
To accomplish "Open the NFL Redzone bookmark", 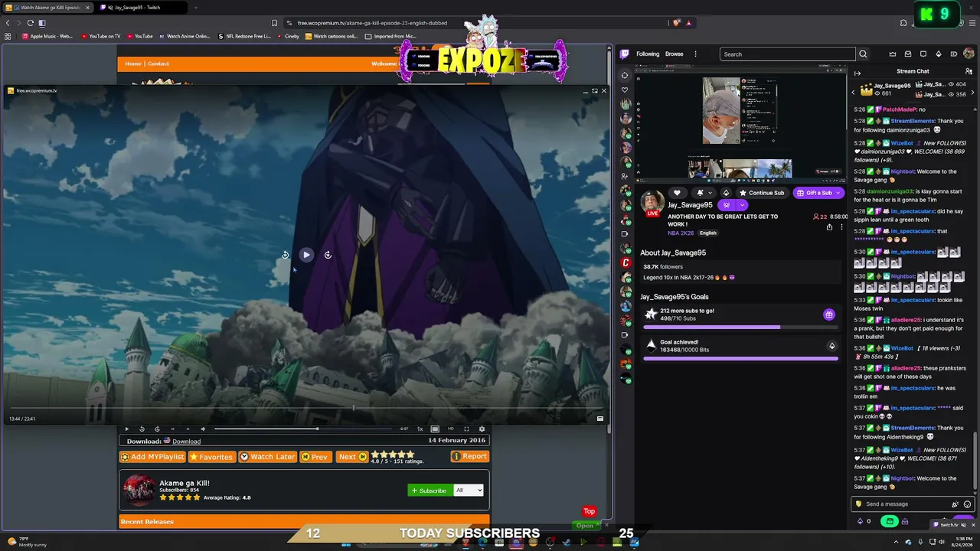I will (244, 36).
